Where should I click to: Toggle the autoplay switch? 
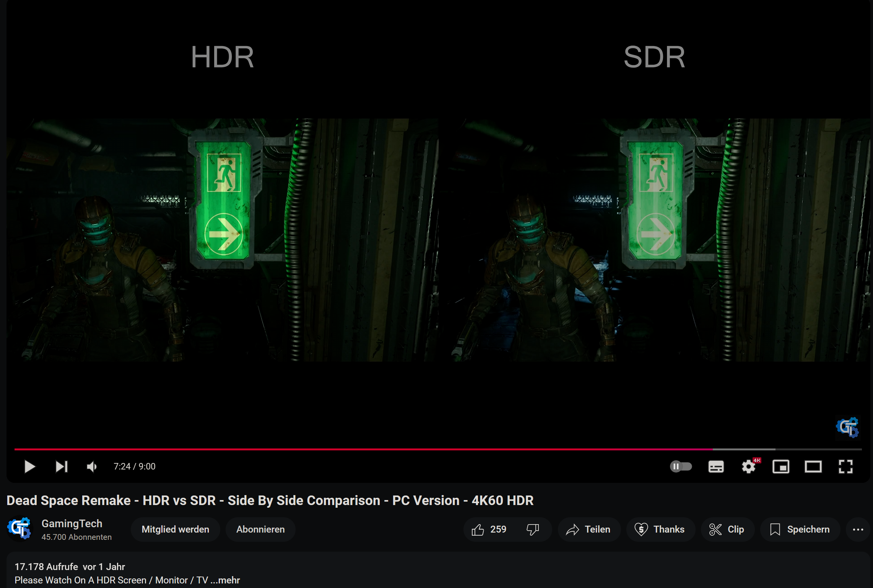point(681,466)
